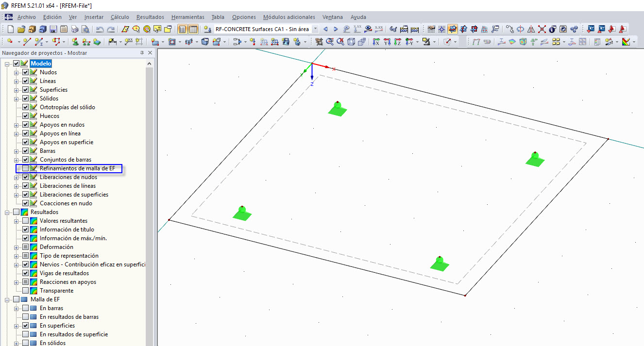Close the Navegador de proyectos panel

pyautogui.click(x=150, y=52)
